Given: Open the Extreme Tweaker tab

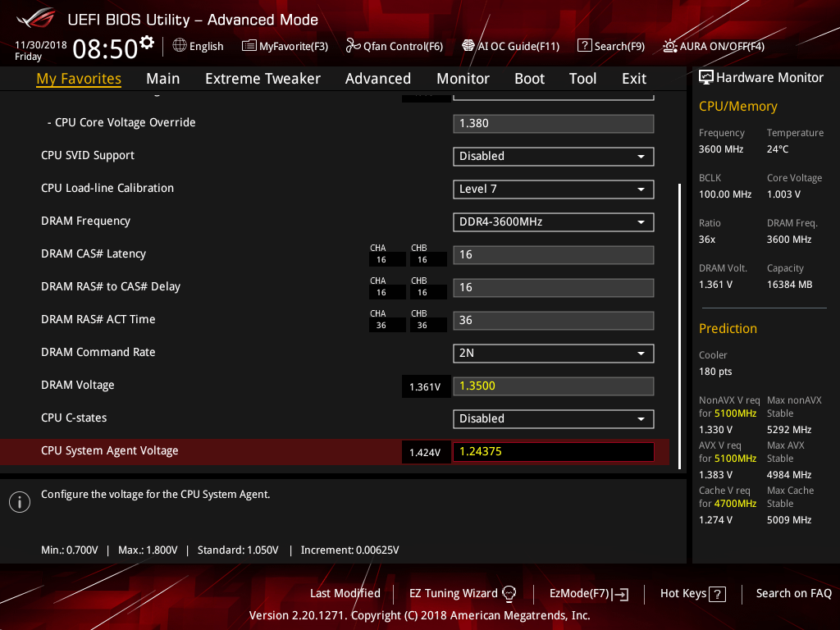Looking at the screenshot, I should coord(262,79).
